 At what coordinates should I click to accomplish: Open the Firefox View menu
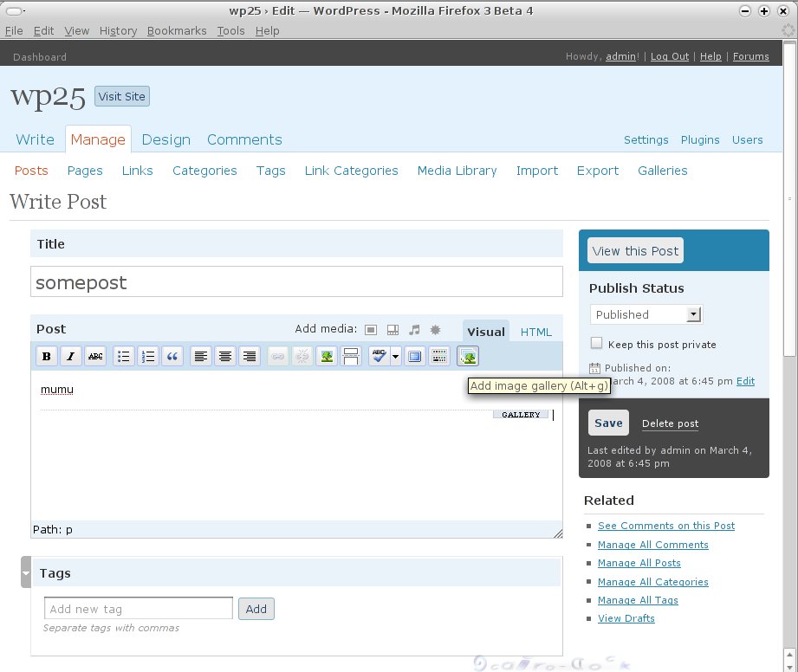coord(76,31)
